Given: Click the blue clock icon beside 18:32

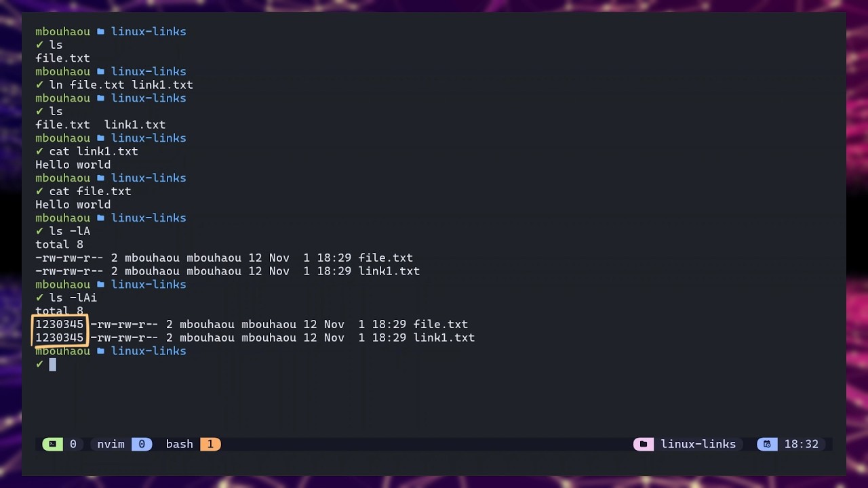Looking at the screenshot, I should click(767, 444).
